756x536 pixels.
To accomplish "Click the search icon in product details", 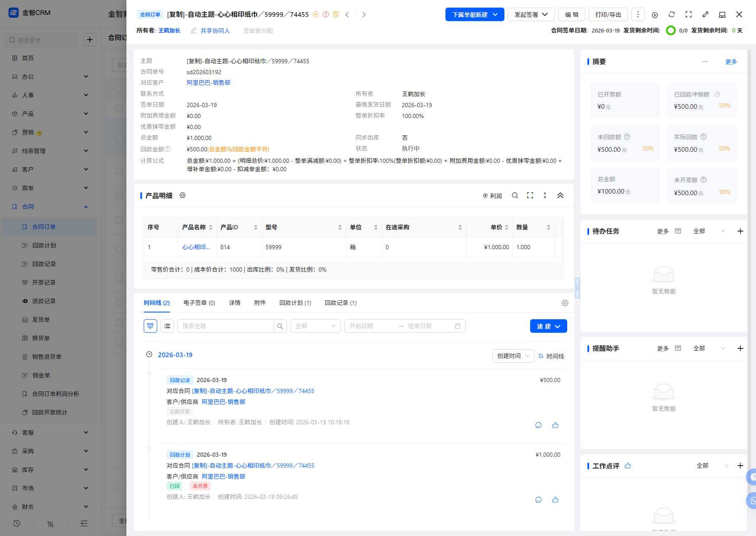I will (515, 196).
